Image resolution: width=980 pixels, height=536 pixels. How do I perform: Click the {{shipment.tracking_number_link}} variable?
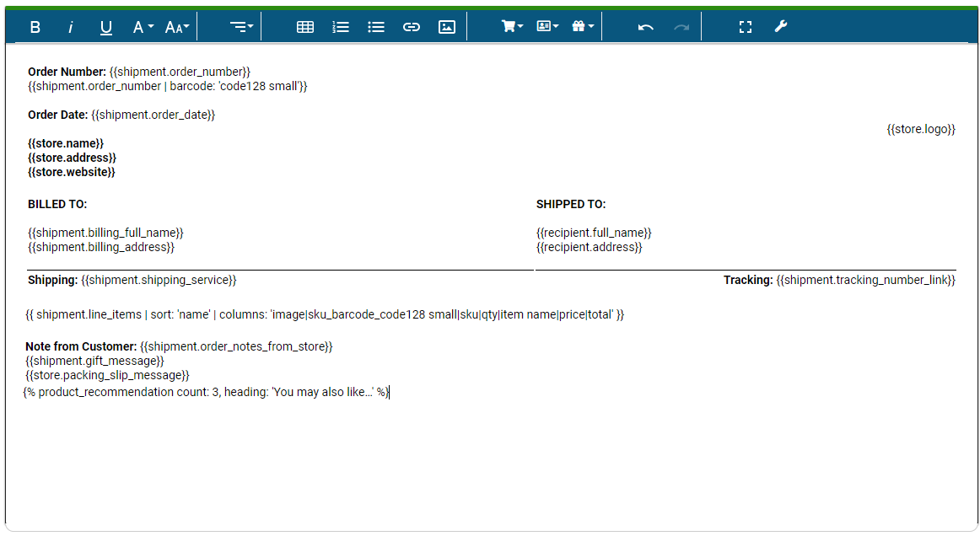click(x=866, y=281)
